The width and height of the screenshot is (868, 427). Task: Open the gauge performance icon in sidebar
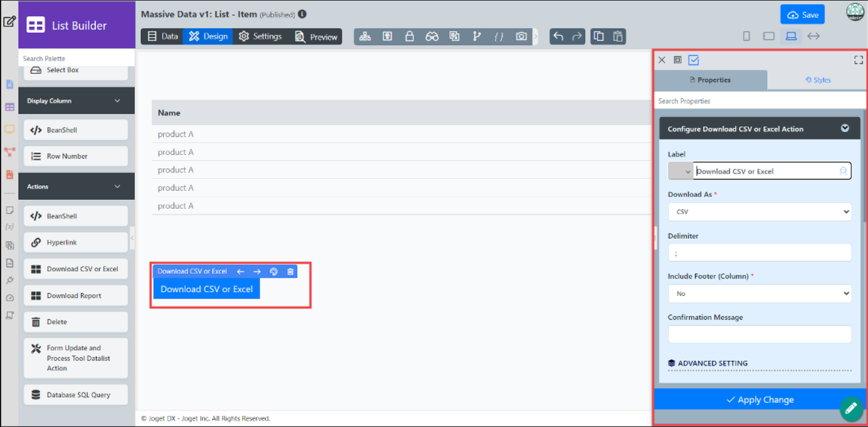click(x=10, y=298)
